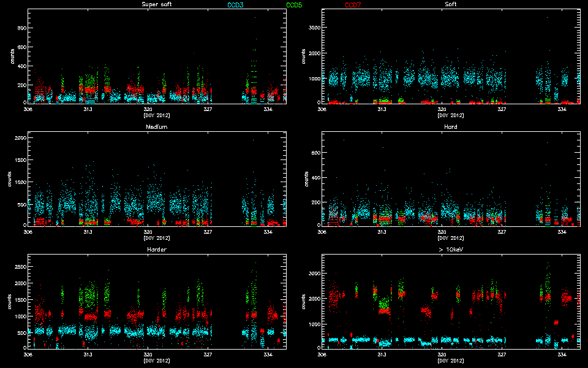
Task: Click the 320 x-axis tick in Hard plot
Action: pyautogui.click(x=442, y=232)
